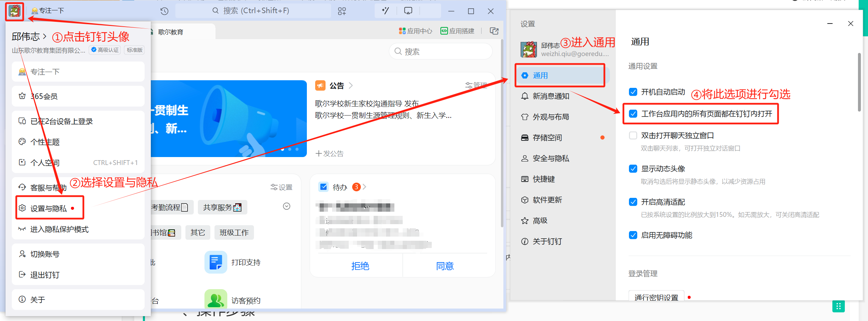Toggle the 待办 checkbox icon
This screenshot has height=321, width=868.
(324, 187)
